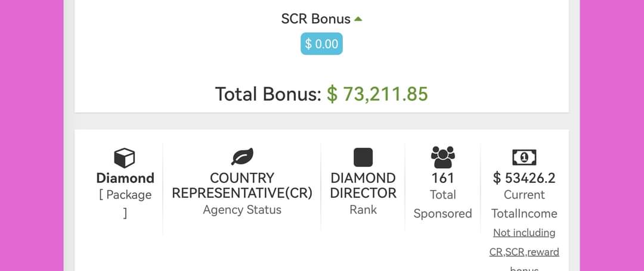Click the Total Sponsored people icon
This screenshot has width=644, height=271.
tap(442, 157)
